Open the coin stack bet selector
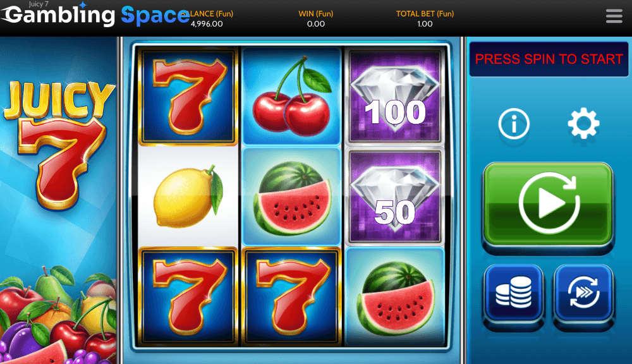The width and height of the screenshot is (632, 364). 513,293
